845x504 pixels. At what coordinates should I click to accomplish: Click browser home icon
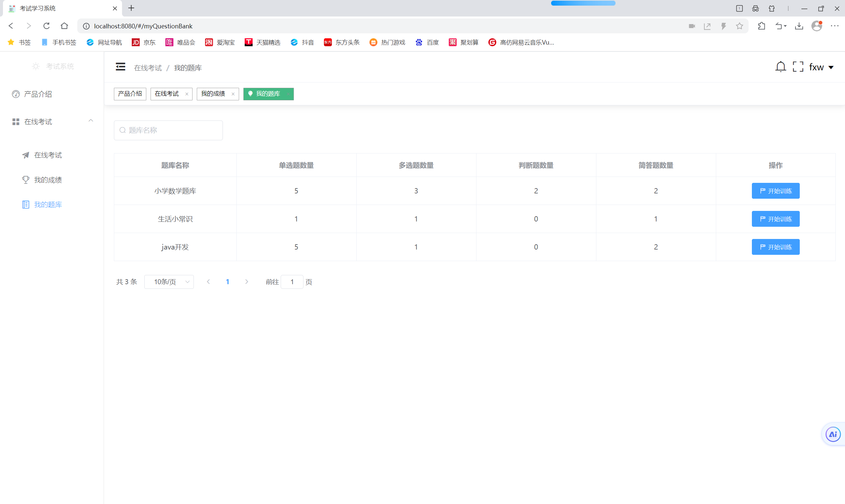[64, 26]
